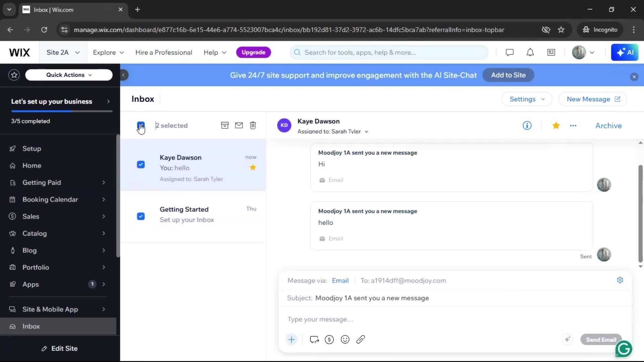Image resolution: width=644 pixels, height=362 pixels.
Task: Click conversation pane scrollbar
Action: 640,214
